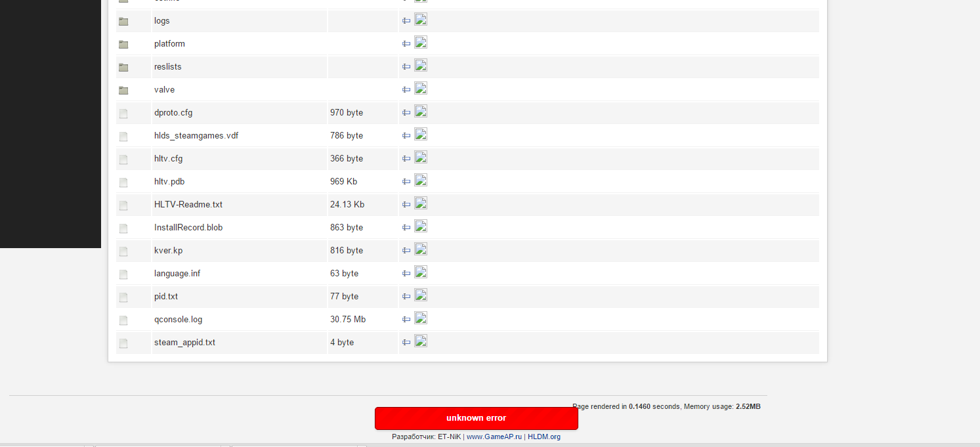Open the platform folder
Image resolution: width=980 pixels, height=447 pixels.
(x=169, y=44)
